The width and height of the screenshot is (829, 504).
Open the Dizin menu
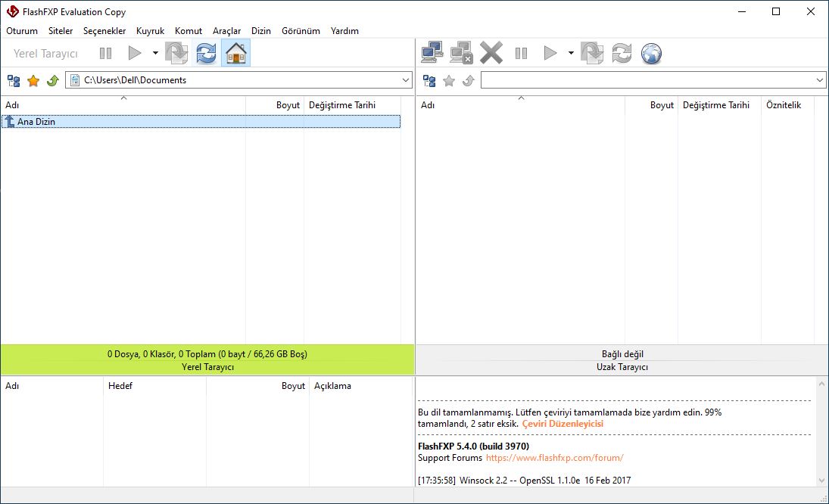[x=261, y=30]
